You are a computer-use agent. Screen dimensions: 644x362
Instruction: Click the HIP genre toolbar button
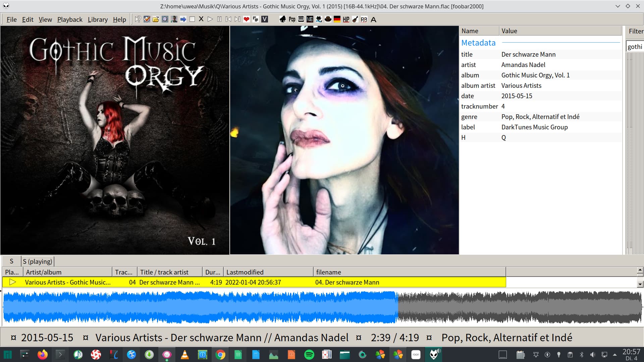coord(346,19)
